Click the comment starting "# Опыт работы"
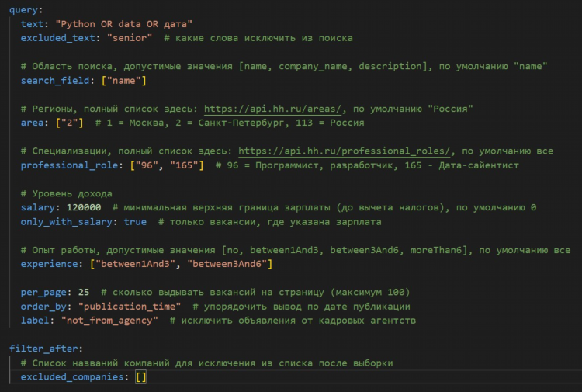 coord(296,250)
